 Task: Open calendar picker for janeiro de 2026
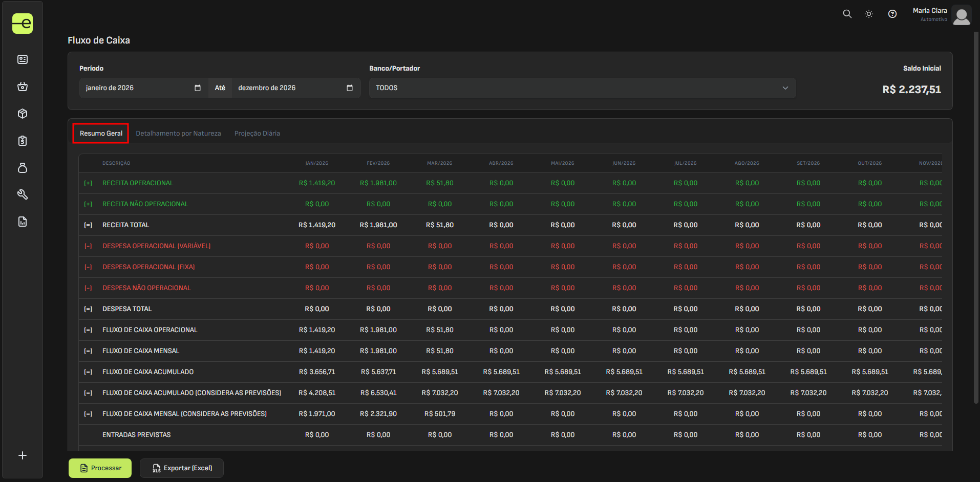click(x=198, y=88)
